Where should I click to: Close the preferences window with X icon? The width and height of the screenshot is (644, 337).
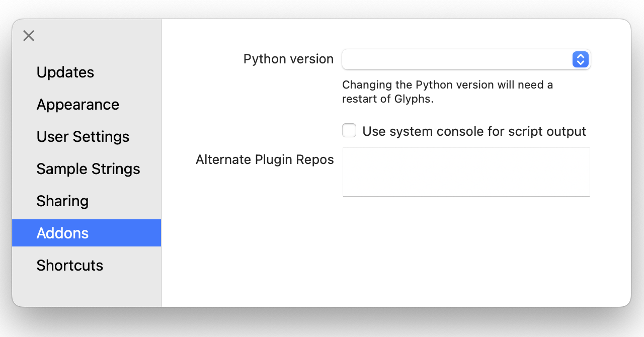pos(29,36)
